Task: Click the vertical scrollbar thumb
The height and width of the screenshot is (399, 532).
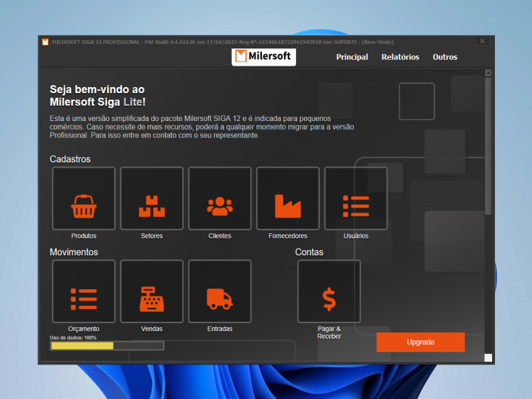Action: click(x=488, y=146)
